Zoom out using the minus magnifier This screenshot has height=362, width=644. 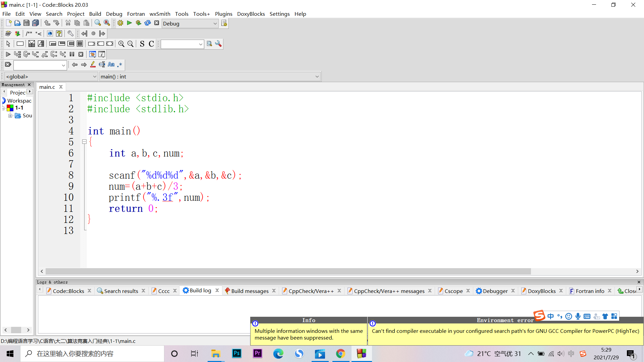130,44
